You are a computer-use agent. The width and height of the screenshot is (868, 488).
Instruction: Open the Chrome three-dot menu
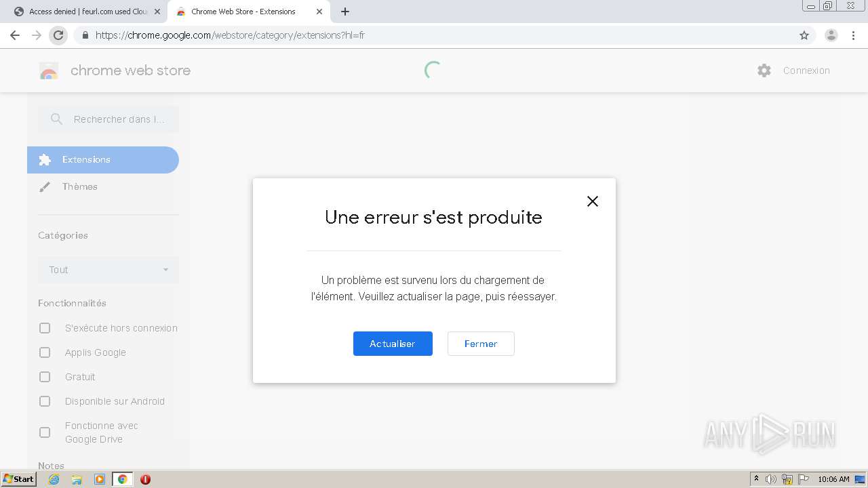854,35
